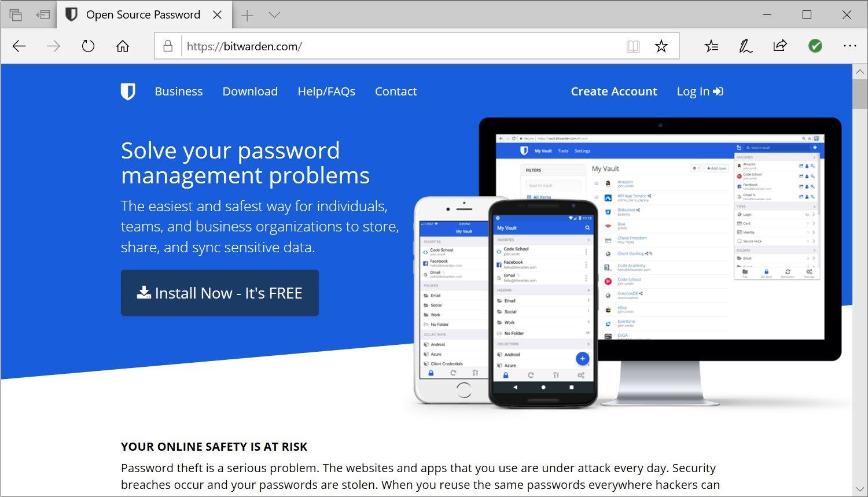Open the Business menu item

point(179,91)
